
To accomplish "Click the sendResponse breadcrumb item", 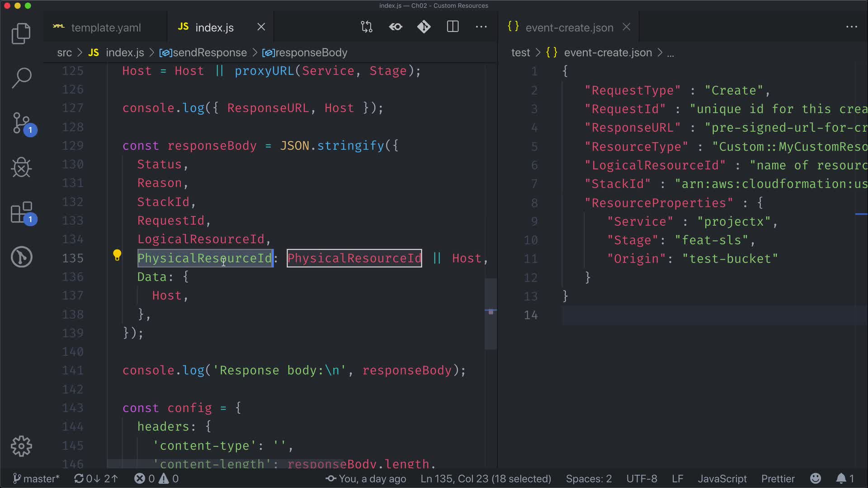I will (209, 53).
